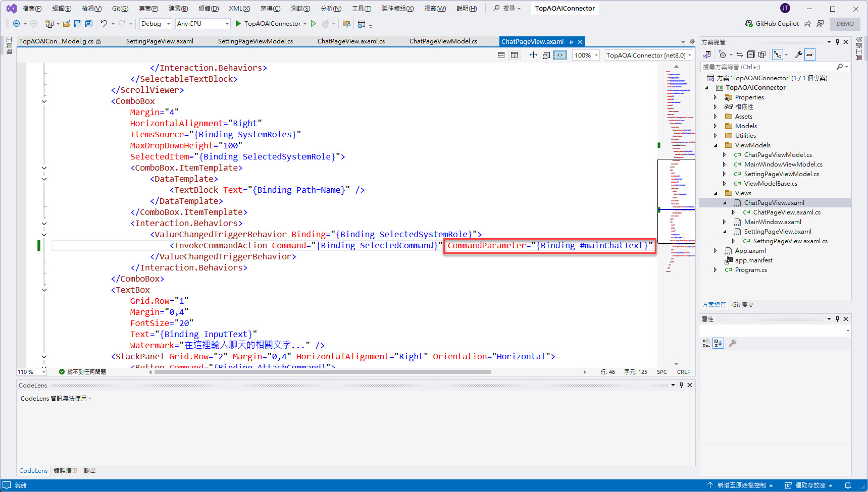Open the TopAOAIConnector [net8.0] target dropdown

click(649, 55)
